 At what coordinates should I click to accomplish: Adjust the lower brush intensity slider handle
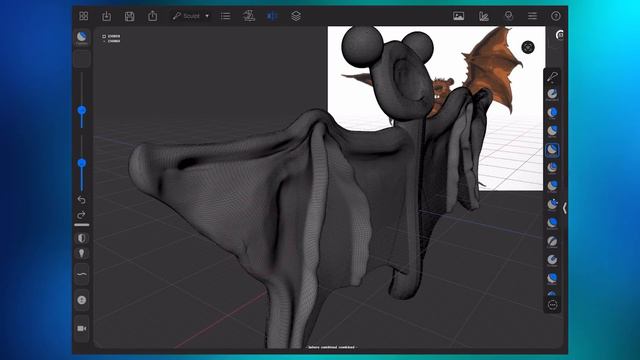[x=82, y=163]
